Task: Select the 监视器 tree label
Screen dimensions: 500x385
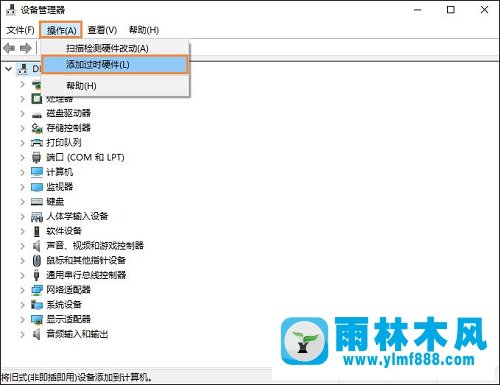Action: [x=59, y=187]
